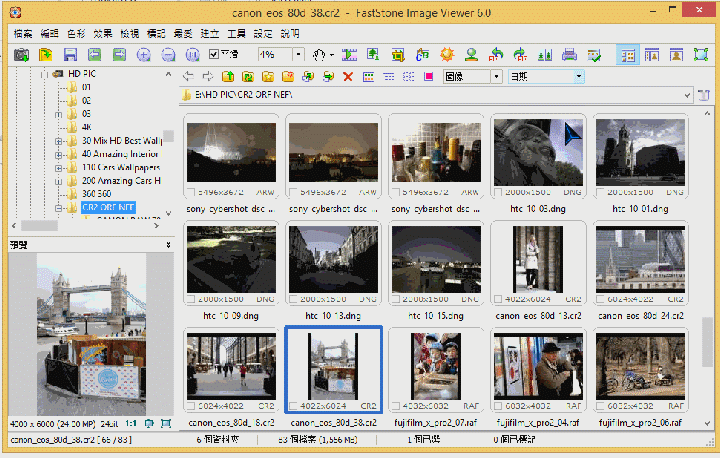
Task: Open the Crop Board tool
Action: click(398, 55)
